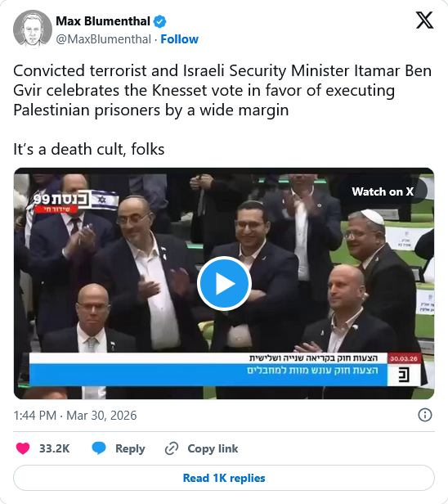Open Max Blumenthal's profile avatar
This screenshot has width=448, height=504.
tap(33, 29)
